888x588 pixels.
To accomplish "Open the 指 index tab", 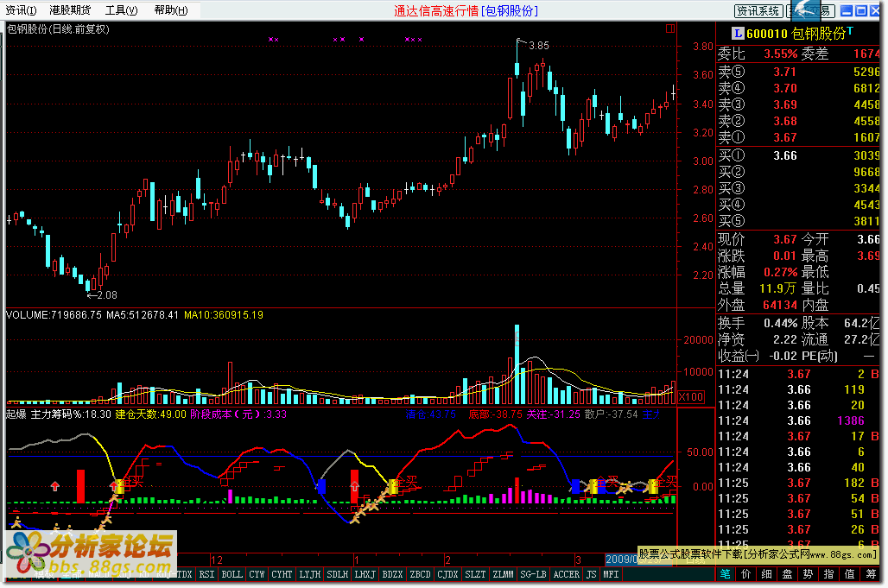I will [828, 574].
